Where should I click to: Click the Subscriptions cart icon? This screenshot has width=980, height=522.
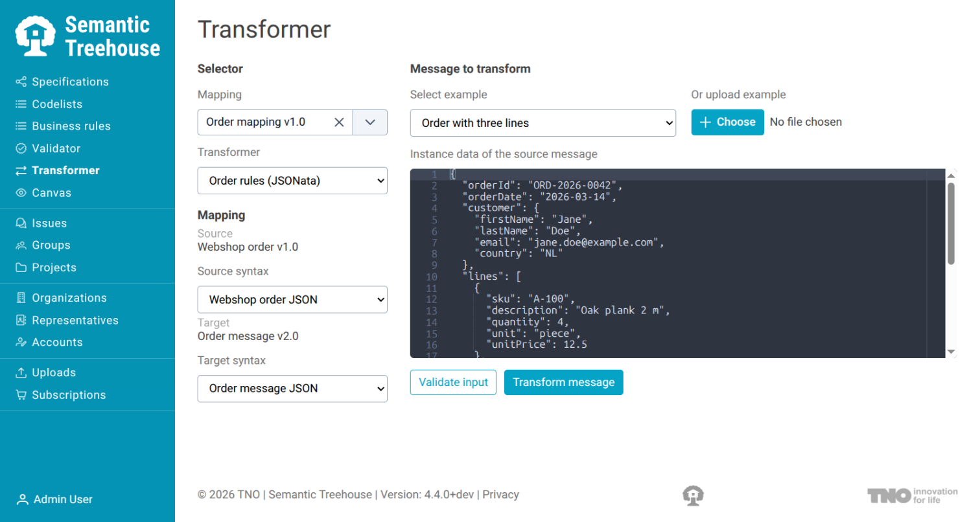tap(21, 395)
